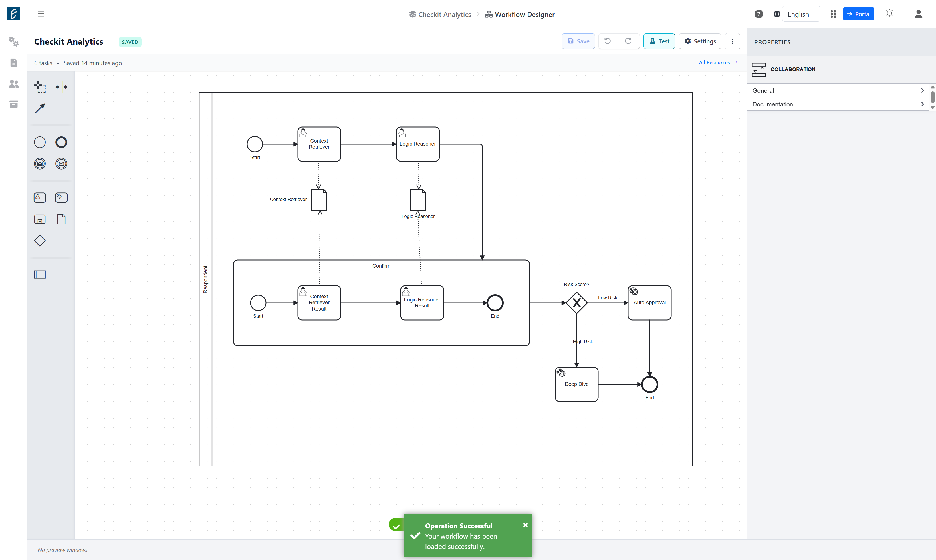The width and height of the screenshot is (936, 560).
Task: Pick the outlined message event palette icon
Action: (61, 164)
